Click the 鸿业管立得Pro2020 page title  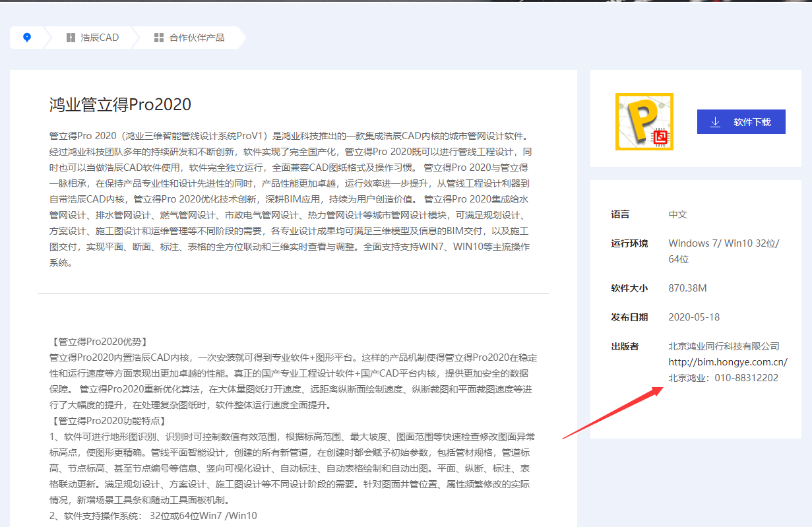[120, 104]
